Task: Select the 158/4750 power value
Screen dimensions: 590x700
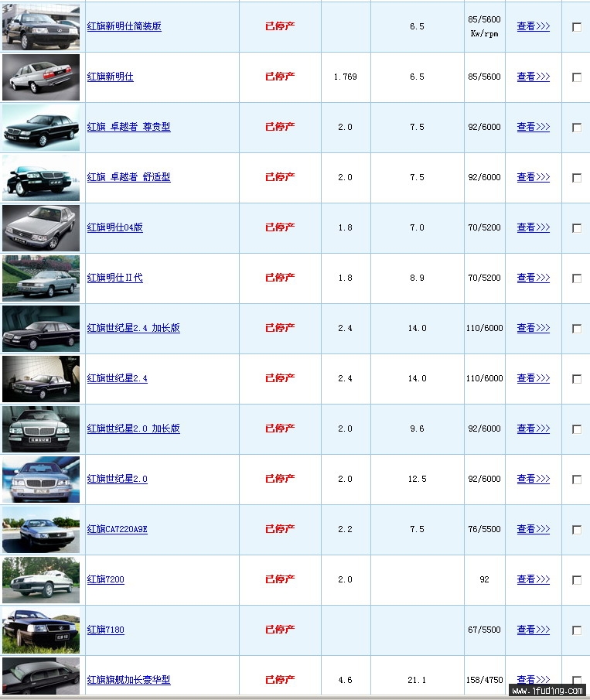Action: (484, 680)
